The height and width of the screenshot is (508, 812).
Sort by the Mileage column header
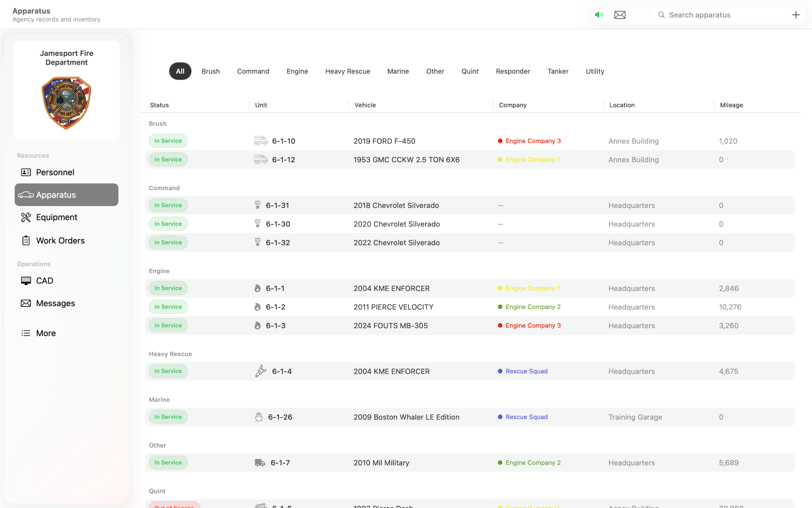point(731,105)
